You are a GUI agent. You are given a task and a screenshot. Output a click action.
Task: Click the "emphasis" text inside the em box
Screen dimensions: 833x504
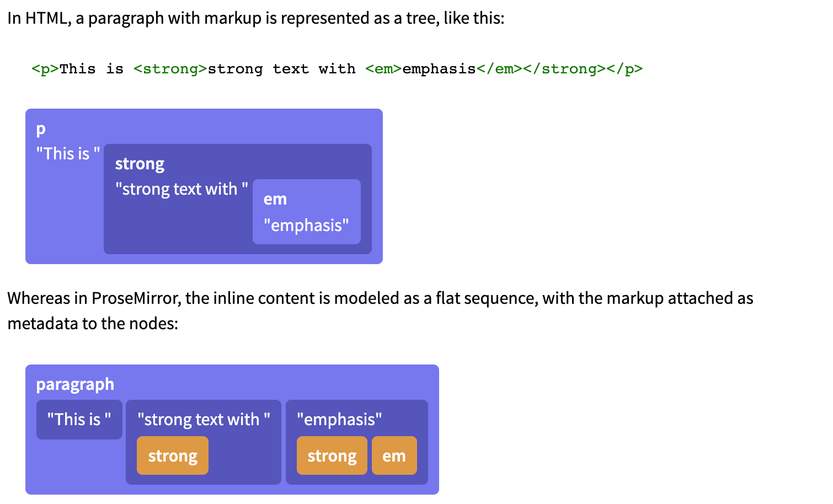(x=306, y=225)
